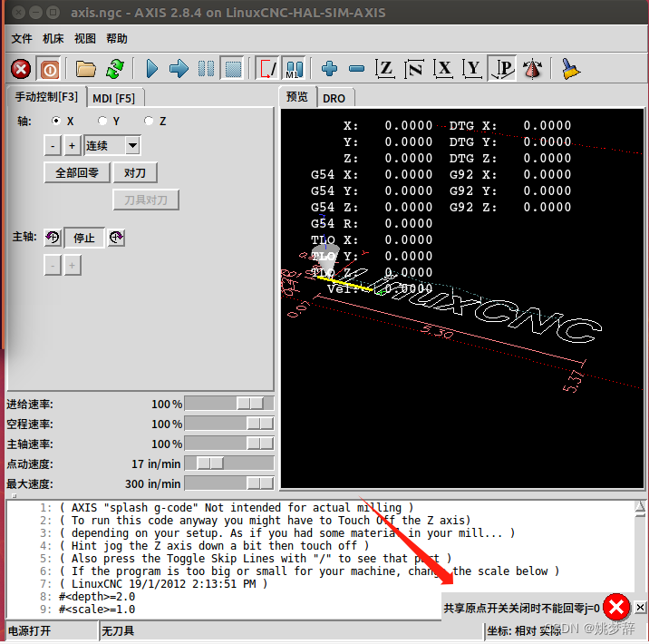Switch to MDI [F5] tab

114,98
